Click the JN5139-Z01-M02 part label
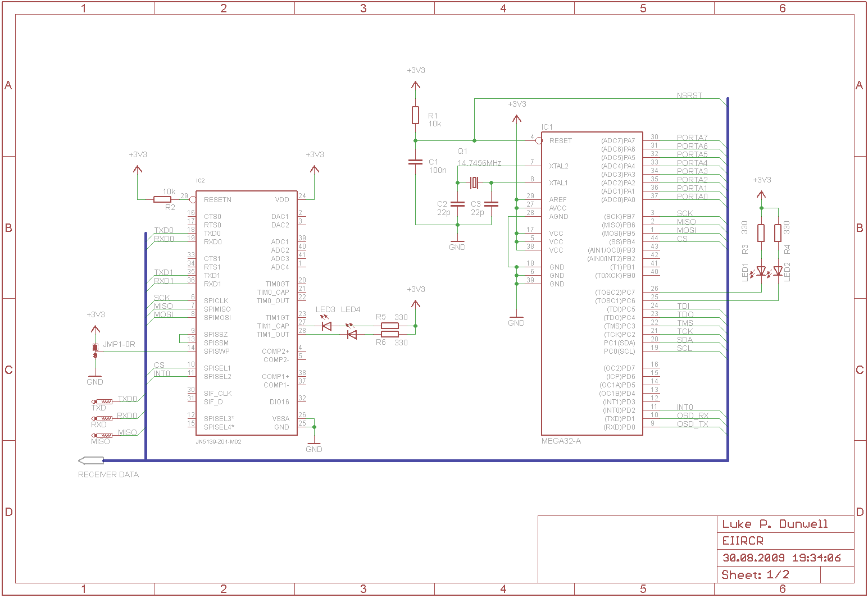The image size is (868, 598). pyautogui.click(x=218, y=442)
